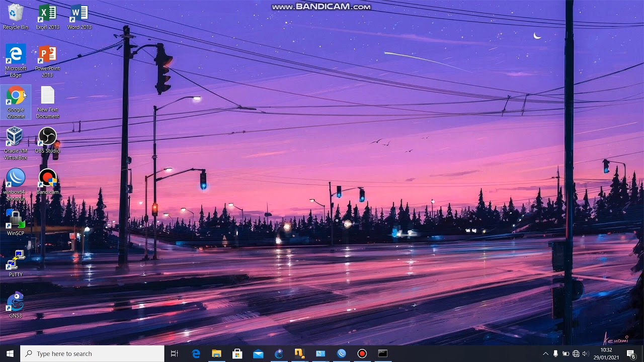
Task: Show hidden system tray icons
Action: (545, 353)
